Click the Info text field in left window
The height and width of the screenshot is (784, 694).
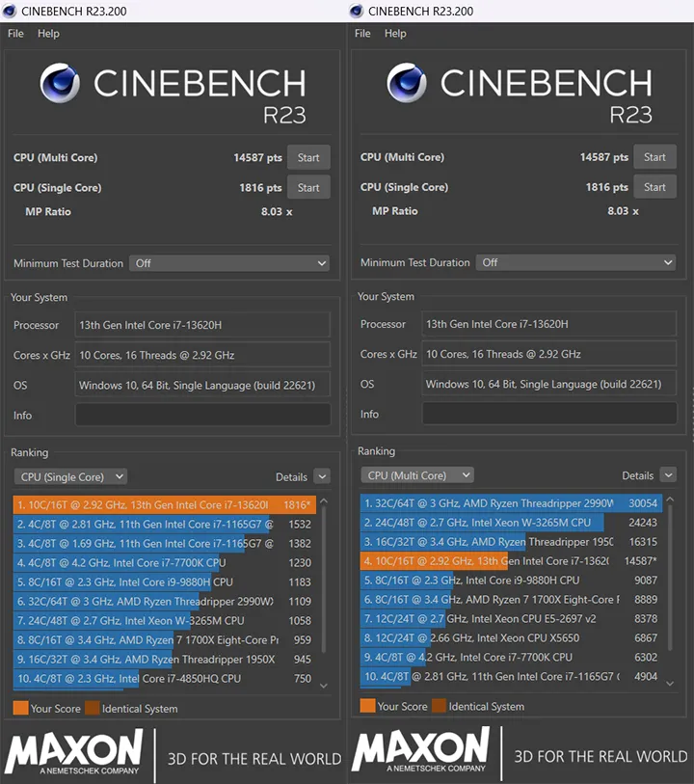202,416
